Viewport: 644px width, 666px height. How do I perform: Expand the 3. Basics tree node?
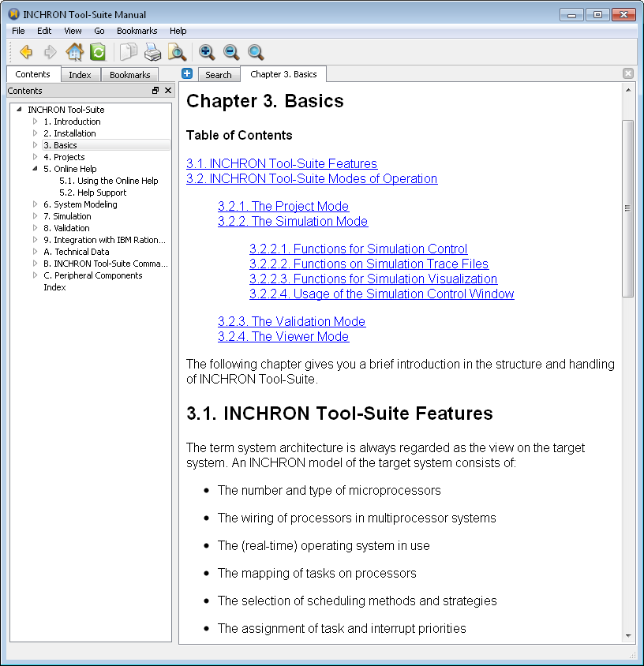click(x=36, y=145)
